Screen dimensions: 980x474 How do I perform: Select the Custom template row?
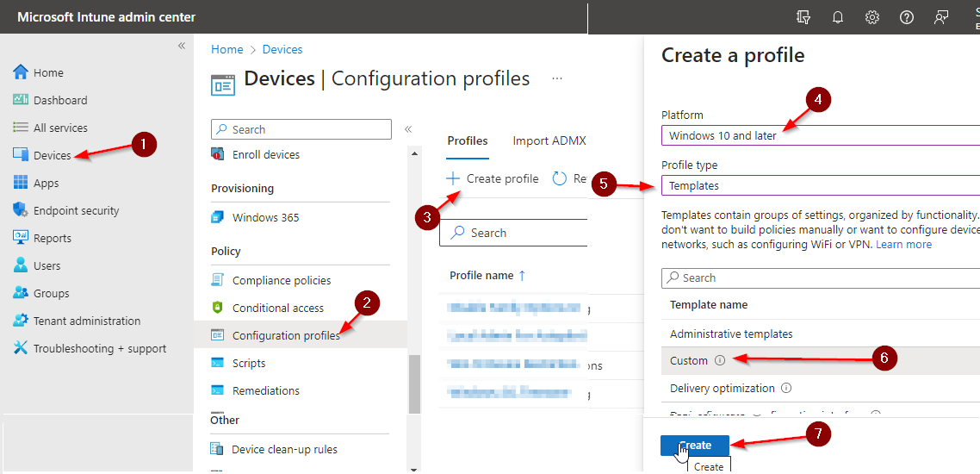coord(820,361)
